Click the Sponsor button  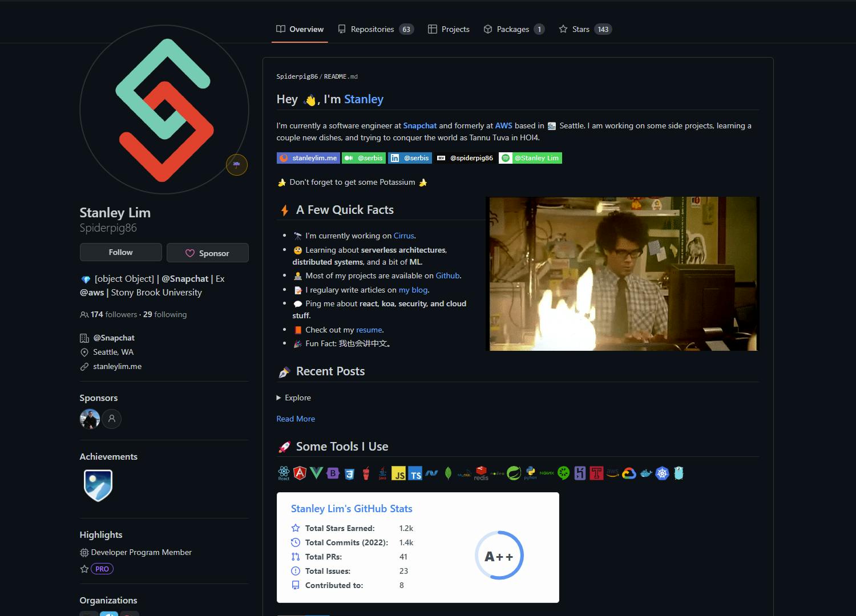point(208,253)
